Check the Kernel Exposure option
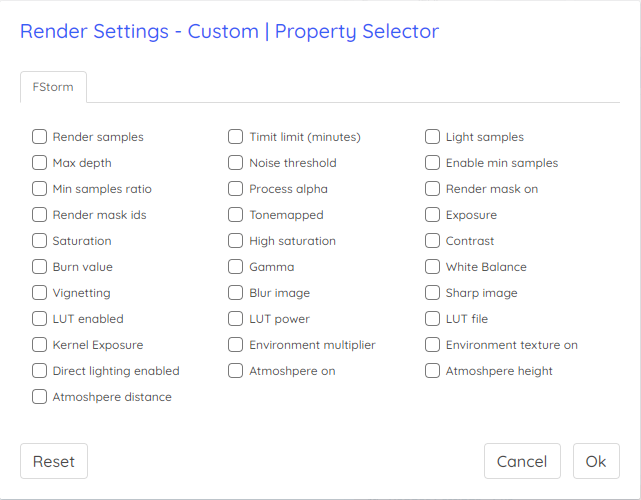 click(x=39, y=345)
